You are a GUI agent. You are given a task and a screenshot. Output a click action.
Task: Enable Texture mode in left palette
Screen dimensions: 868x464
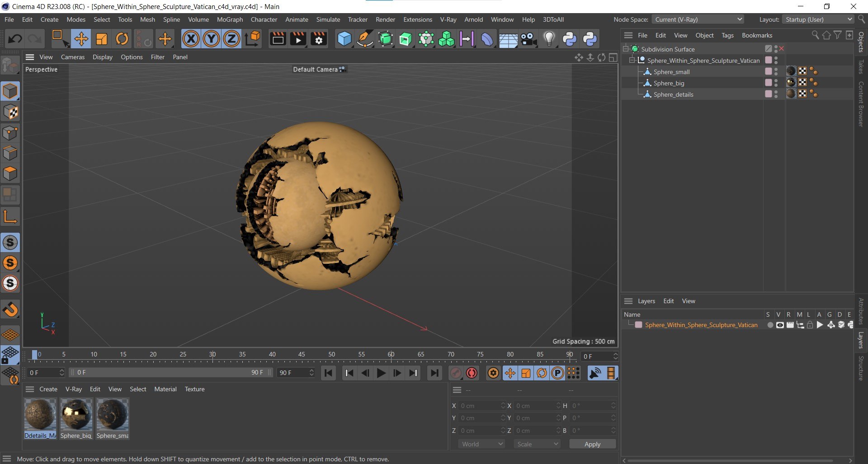click(10, 112)
